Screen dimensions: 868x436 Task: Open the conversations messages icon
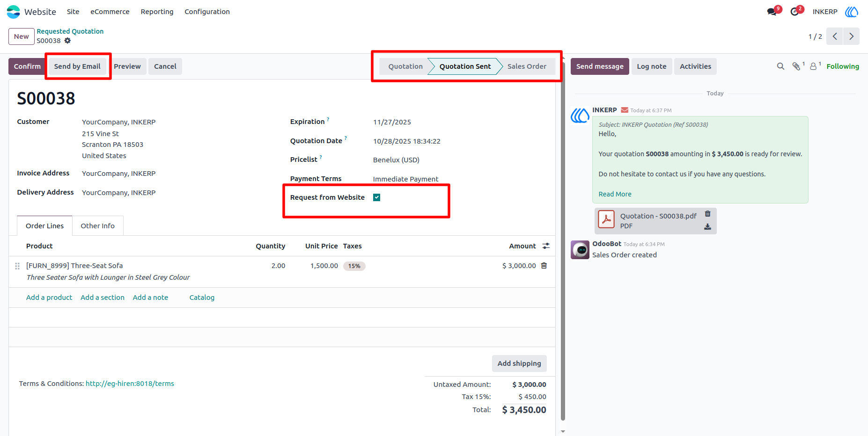[772, 12]
